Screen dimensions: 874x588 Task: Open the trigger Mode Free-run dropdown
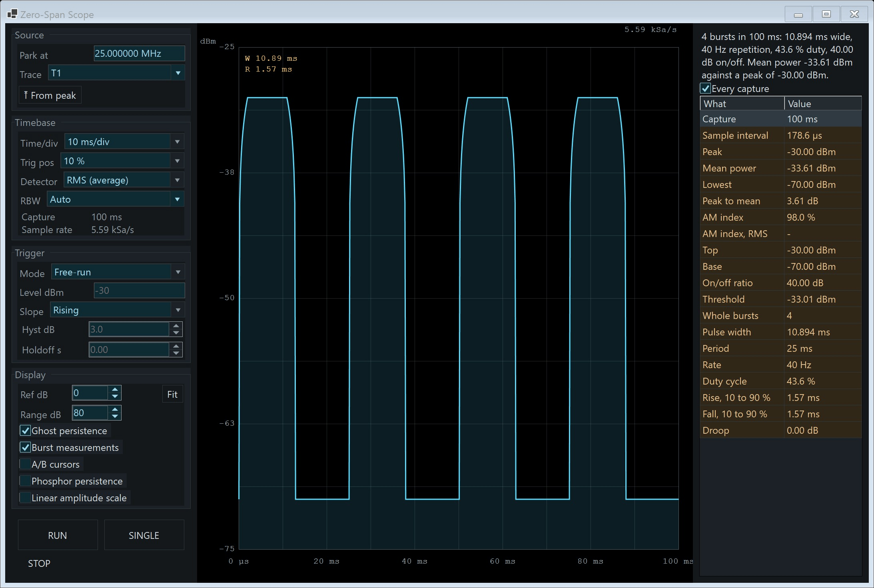coord(118,272)
